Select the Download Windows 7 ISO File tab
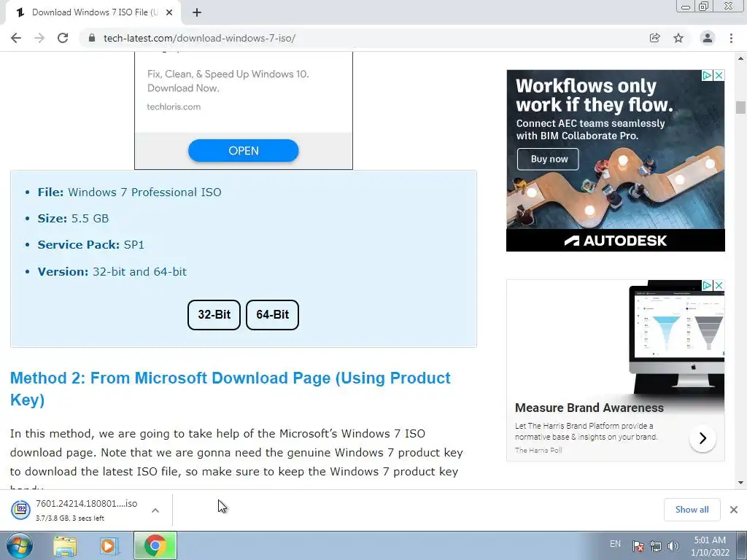The height and width of the screenshot is (560, 747). tap(93, 12)
